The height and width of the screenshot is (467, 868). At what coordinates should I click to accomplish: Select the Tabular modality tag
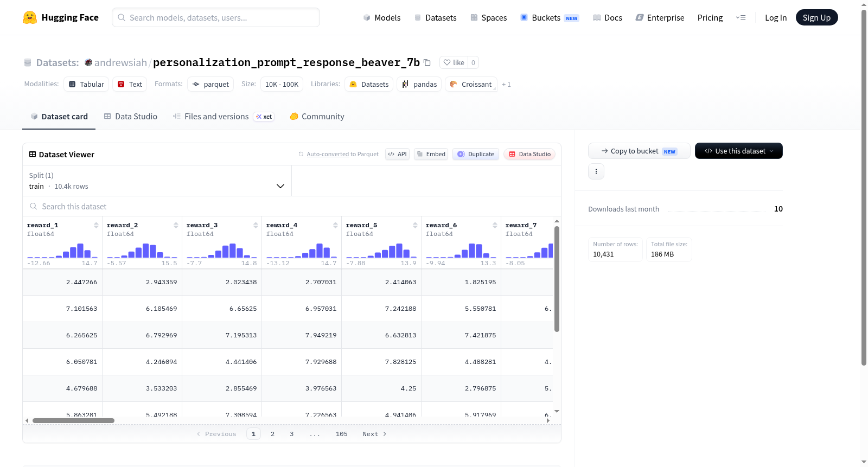click(x=86, y=84)
